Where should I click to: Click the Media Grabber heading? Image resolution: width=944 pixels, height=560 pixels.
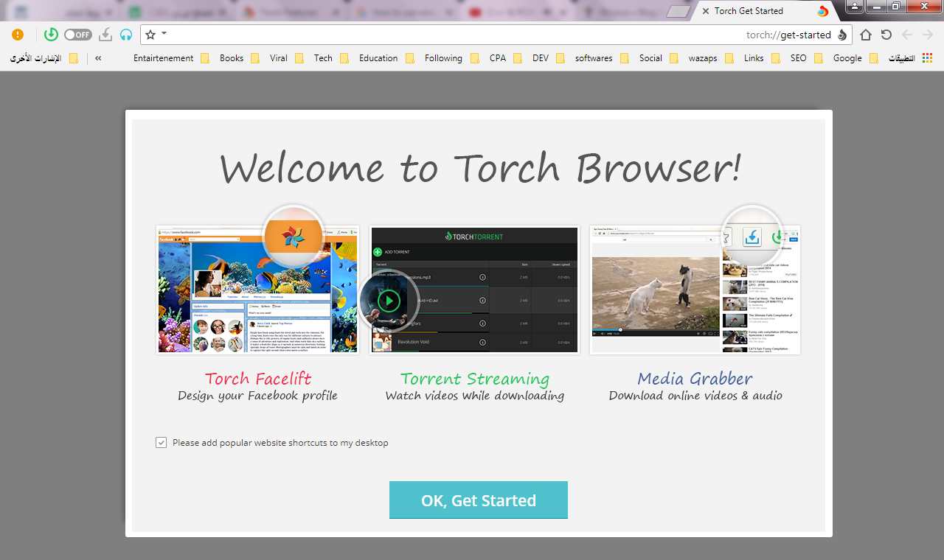pos(695,379)
